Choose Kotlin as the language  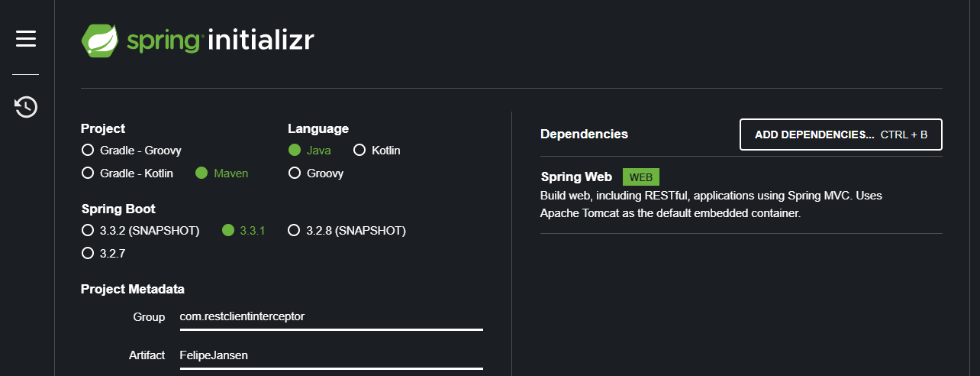(x=359, y=151)
